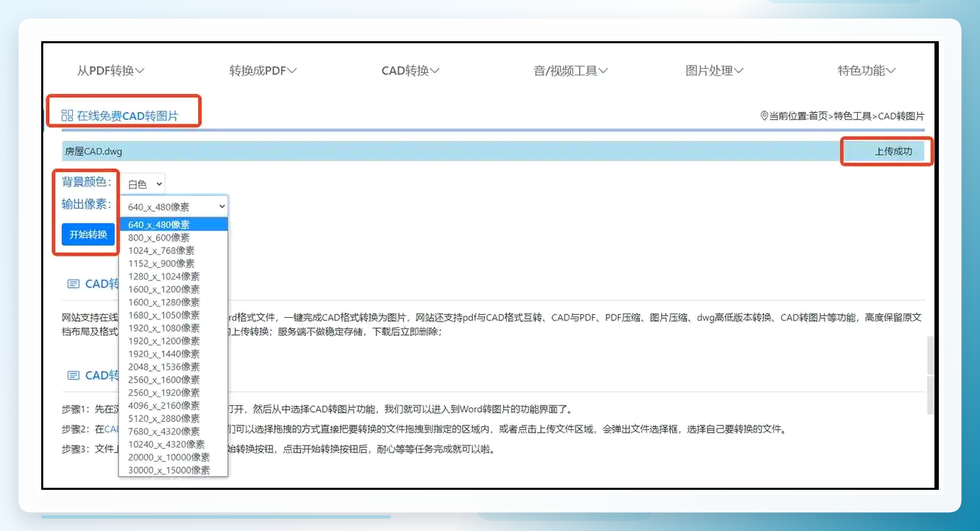The image size is (980, 531).
Task: Select the 30000_x_15000像素 option
Action: pos(173,470)
